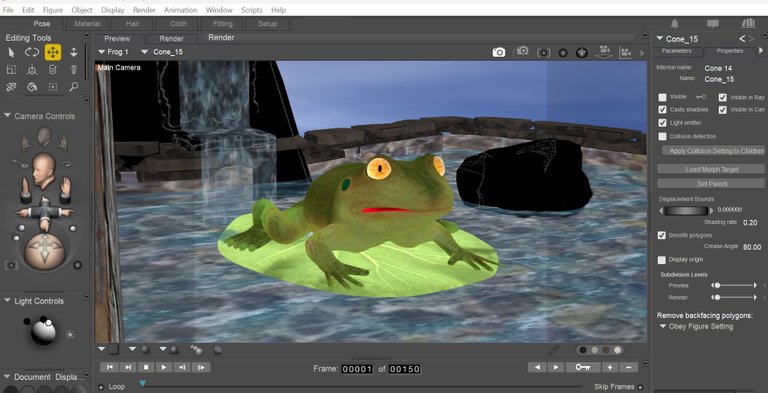
Task: Expand the Obey Figure Setting dropdown
Action: pyautogui.click(x=696, y=326)
